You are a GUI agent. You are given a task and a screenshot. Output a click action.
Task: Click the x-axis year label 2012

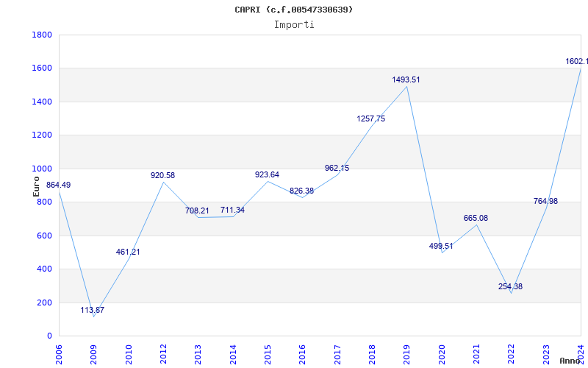pos(163,355)
